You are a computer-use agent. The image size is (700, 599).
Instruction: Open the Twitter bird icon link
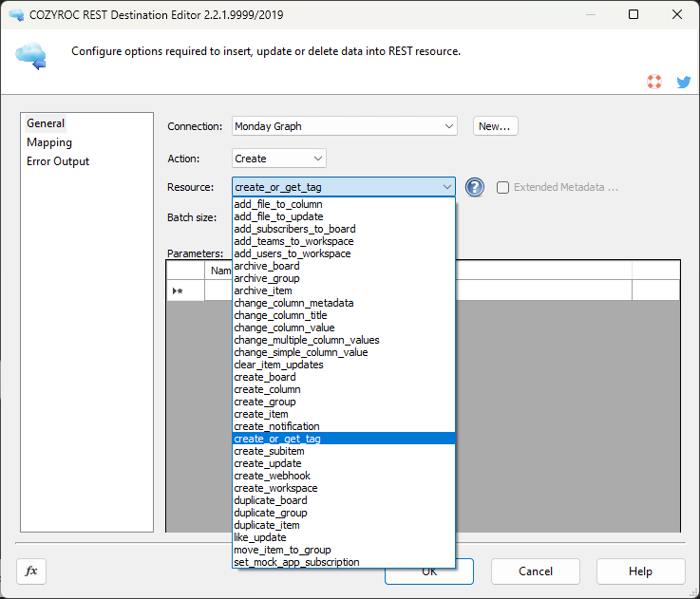(684, 82)
